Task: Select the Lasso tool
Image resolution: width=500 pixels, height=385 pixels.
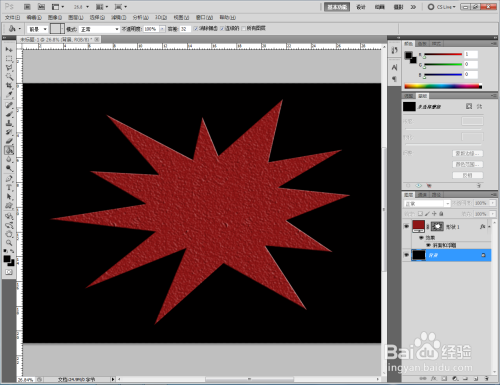Action: click(9, 68)
